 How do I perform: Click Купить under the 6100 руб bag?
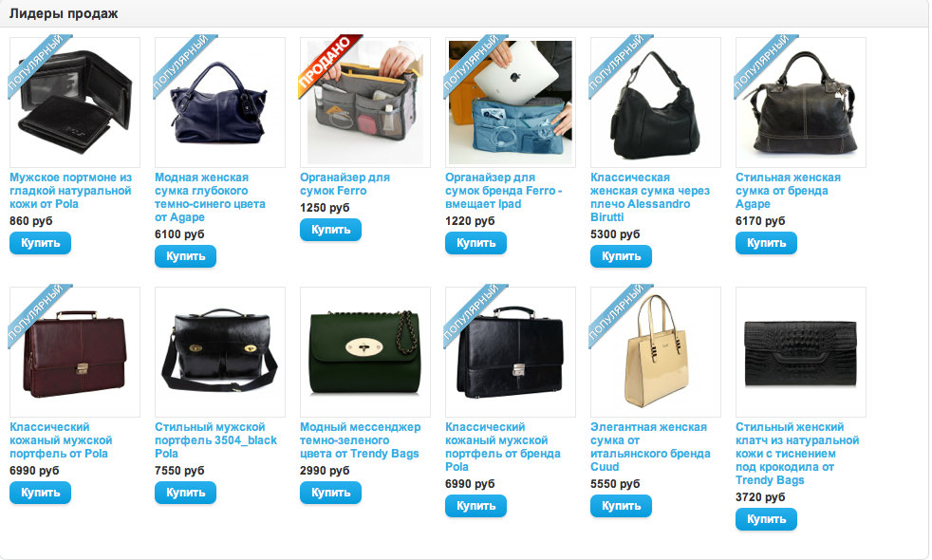coord(185,256)
